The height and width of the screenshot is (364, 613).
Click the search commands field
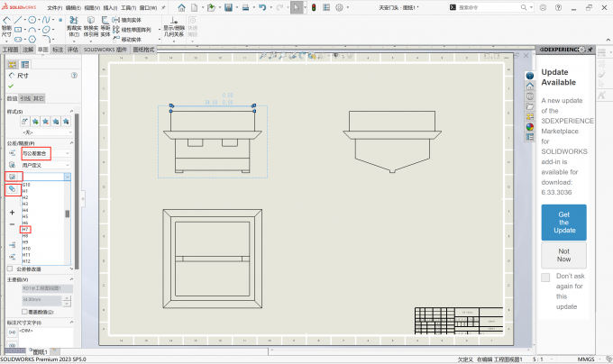489,7
